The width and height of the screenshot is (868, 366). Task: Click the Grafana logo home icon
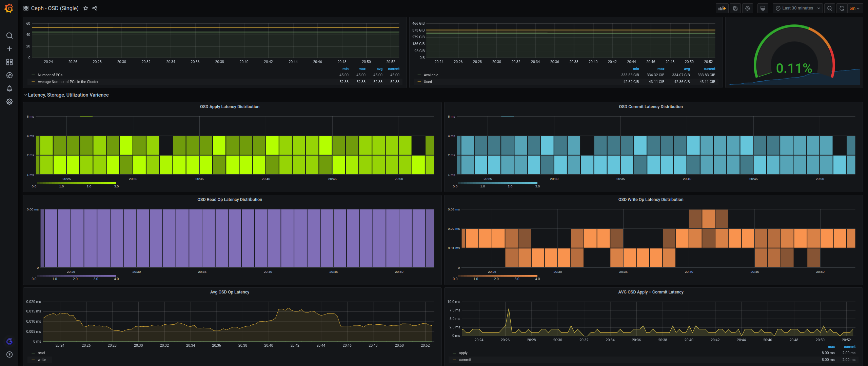click(9, 8)
